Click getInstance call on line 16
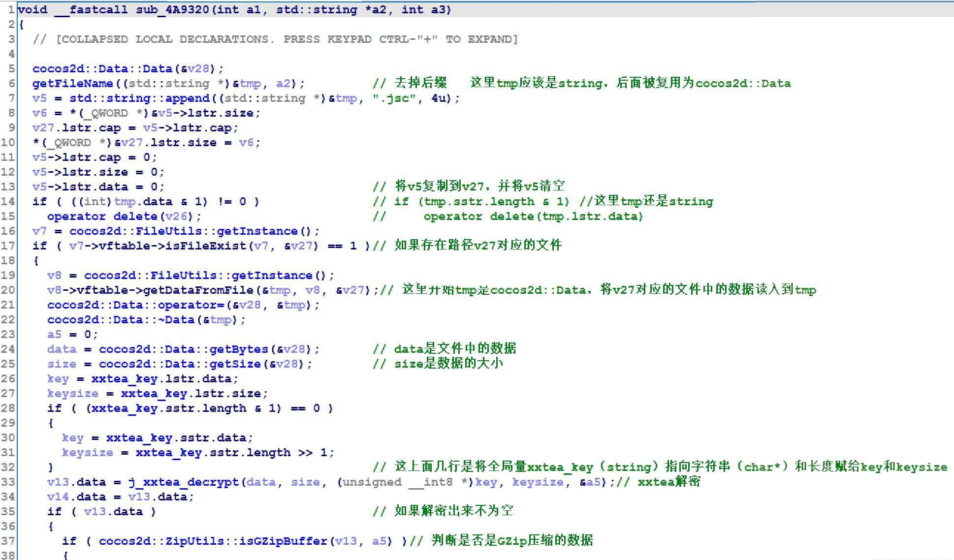The image size is (954, 560). coord(257,231)
